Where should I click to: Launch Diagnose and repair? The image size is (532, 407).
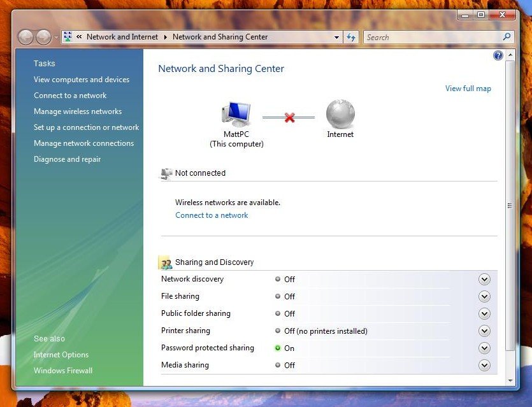[67, 159]
